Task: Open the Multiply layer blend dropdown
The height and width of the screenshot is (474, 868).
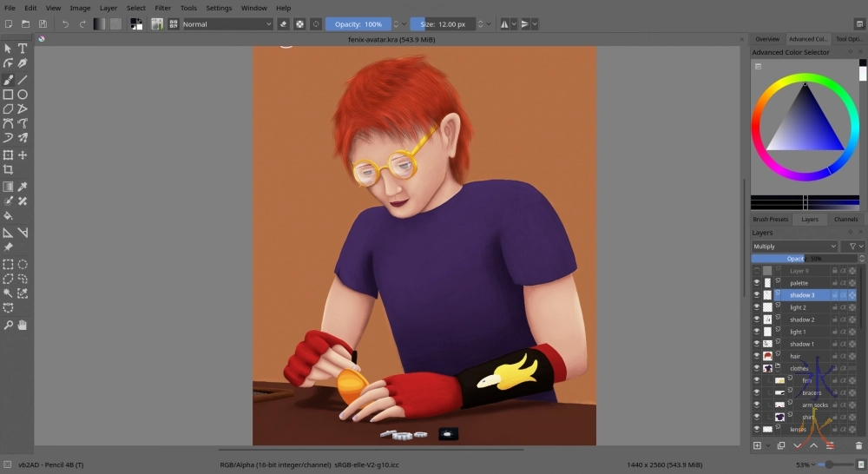Action: click(794, 247)
